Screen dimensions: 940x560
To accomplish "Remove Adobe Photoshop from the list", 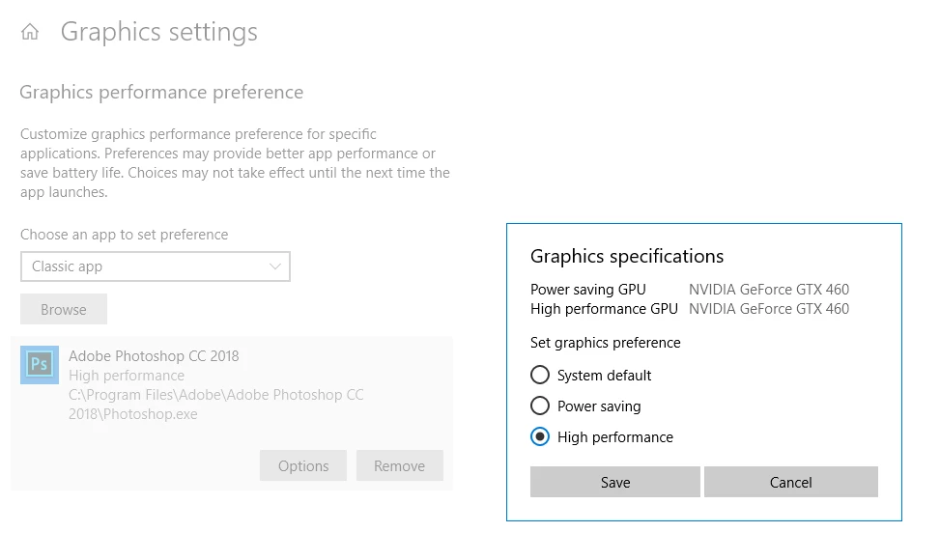I will tap(399, 465).
